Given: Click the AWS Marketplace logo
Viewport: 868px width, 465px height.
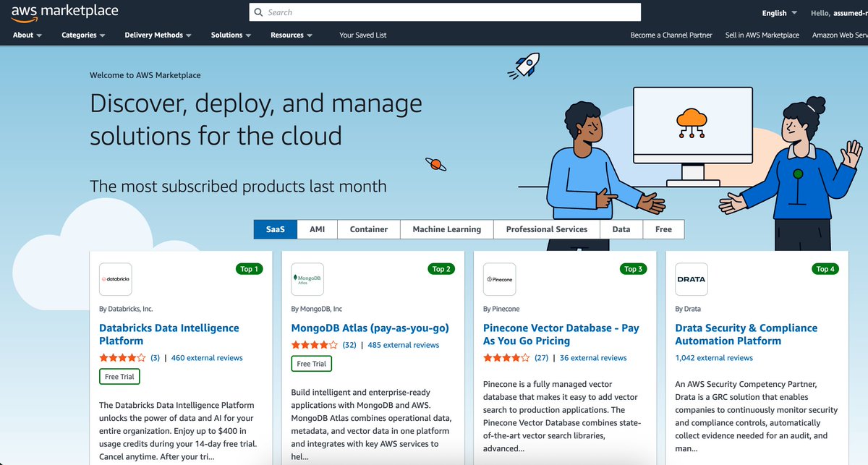Looking at the screenshot, I should tap(65, 12).
